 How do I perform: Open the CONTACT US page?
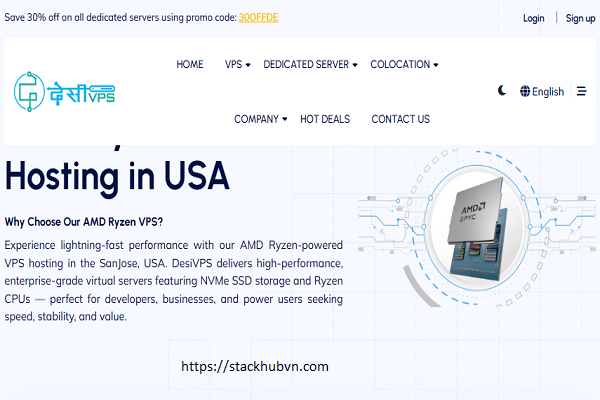point(401,119)
